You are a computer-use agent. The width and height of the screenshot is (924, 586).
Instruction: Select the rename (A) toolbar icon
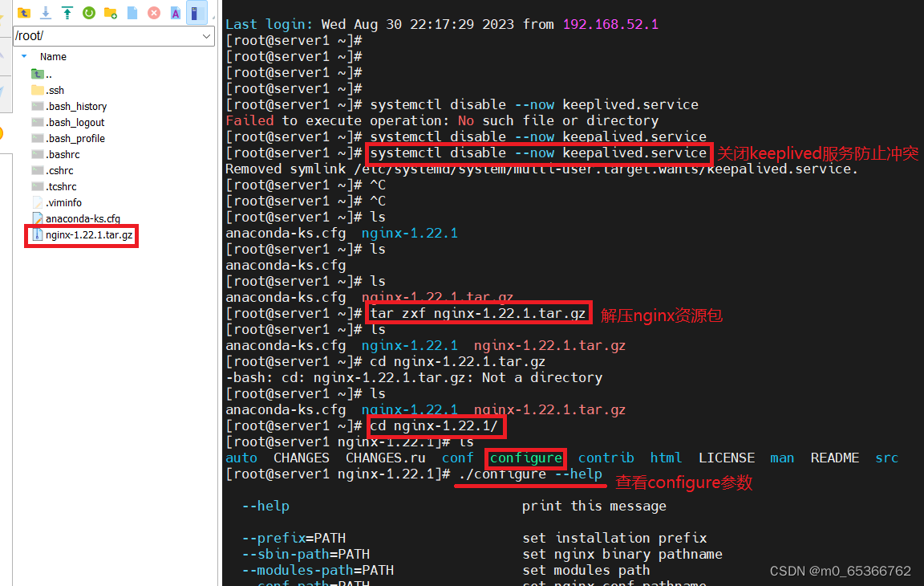pyautogui.click(x=176, y=13)
